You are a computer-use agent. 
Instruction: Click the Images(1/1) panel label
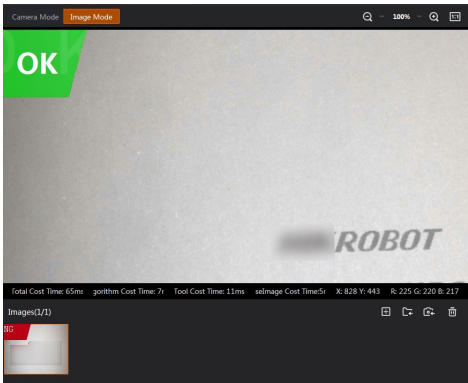click(30, 312)
